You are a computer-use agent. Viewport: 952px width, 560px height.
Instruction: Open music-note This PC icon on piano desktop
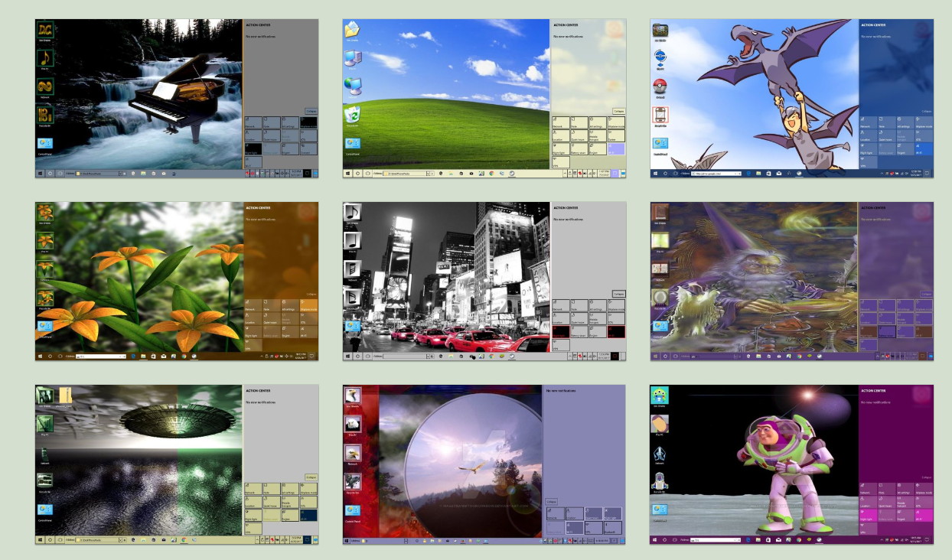tap(45, 58)
